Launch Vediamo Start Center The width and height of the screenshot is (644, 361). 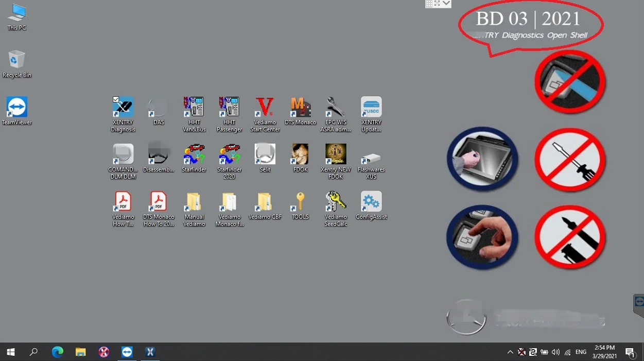tap(265, 107)
